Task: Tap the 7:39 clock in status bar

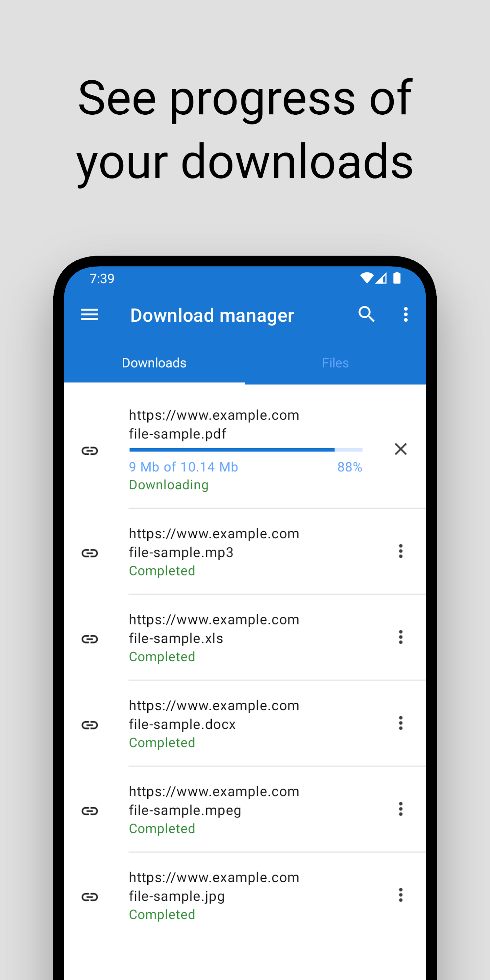Action: pyautogui.click(x=102, y=278)
